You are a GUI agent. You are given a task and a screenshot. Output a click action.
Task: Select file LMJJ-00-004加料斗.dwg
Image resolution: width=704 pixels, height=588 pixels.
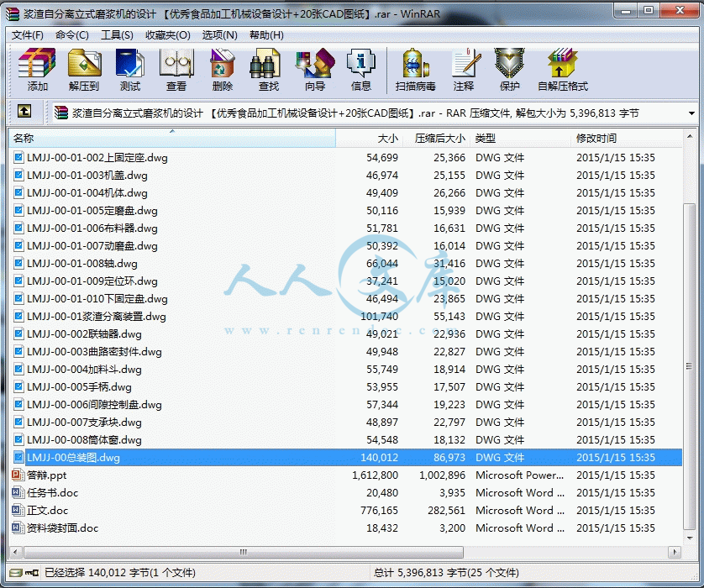[x=84, y=370]
